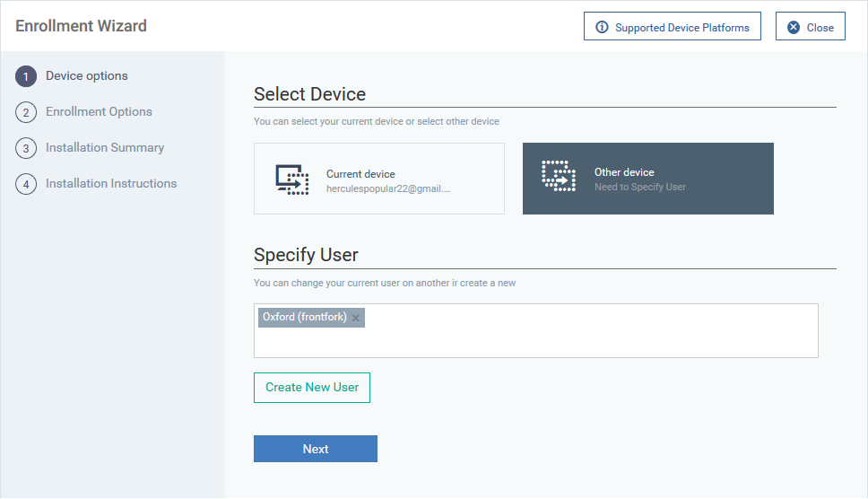
Task: Select the Current device option card
Action: pos(379,179)
